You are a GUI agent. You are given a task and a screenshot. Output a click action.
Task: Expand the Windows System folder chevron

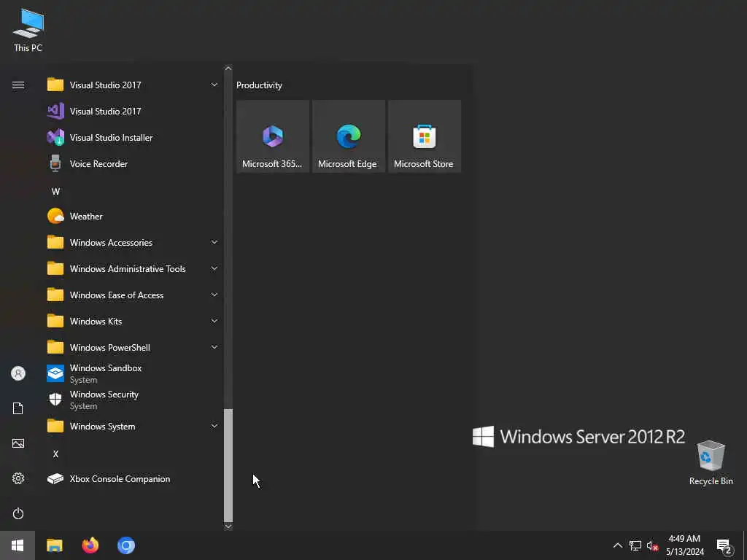point(214,426)
